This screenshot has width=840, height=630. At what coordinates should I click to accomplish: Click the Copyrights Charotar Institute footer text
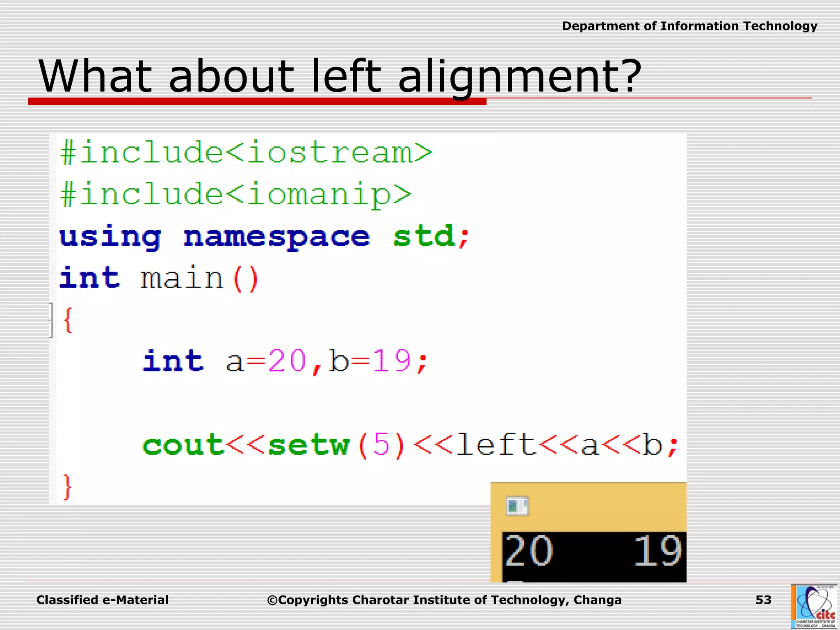444,600
